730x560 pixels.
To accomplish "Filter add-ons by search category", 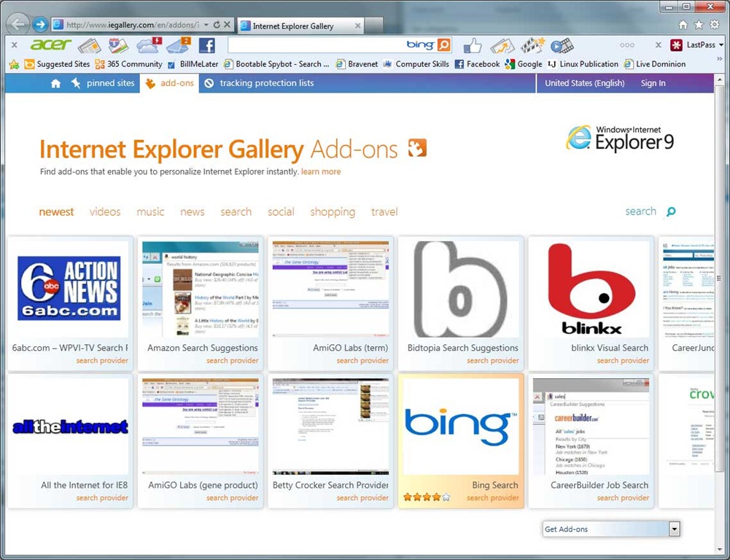I will tap(236, 211).
